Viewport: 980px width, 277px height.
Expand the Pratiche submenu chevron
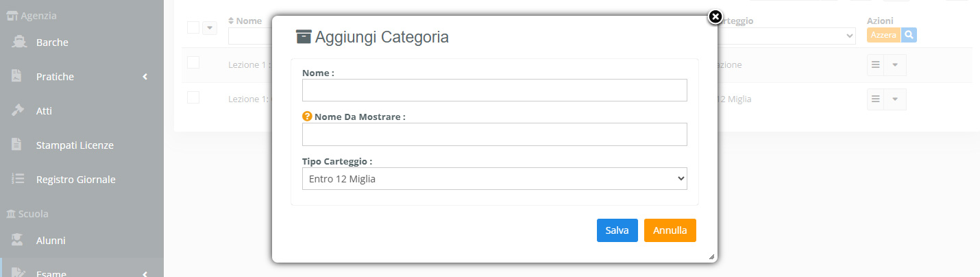(x=145, y=77)
